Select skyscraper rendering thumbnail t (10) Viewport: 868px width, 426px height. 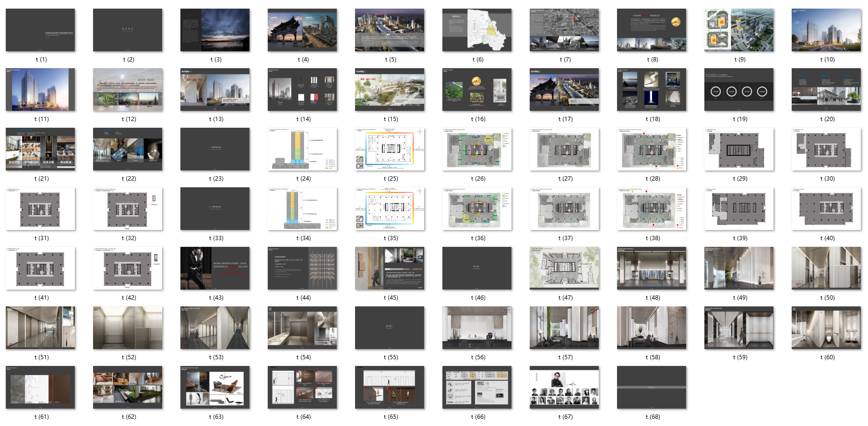[826, 30]
